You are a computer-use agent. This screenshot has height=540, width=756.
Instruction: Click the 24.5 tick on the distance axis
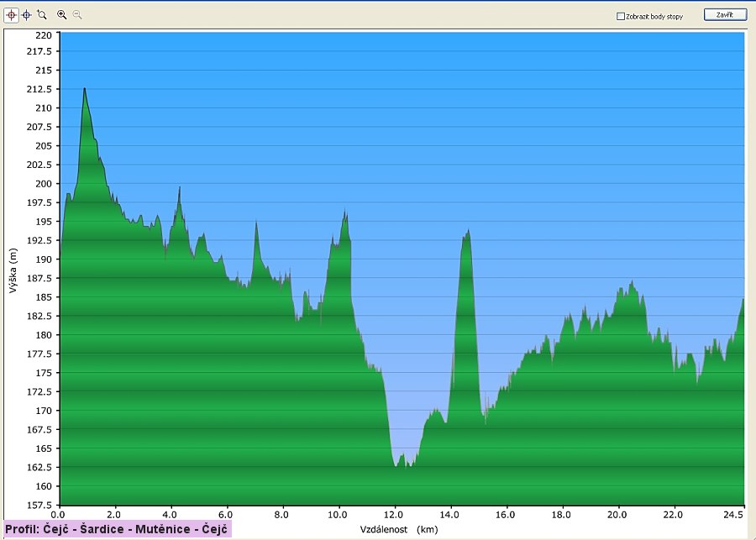[733, 513]
